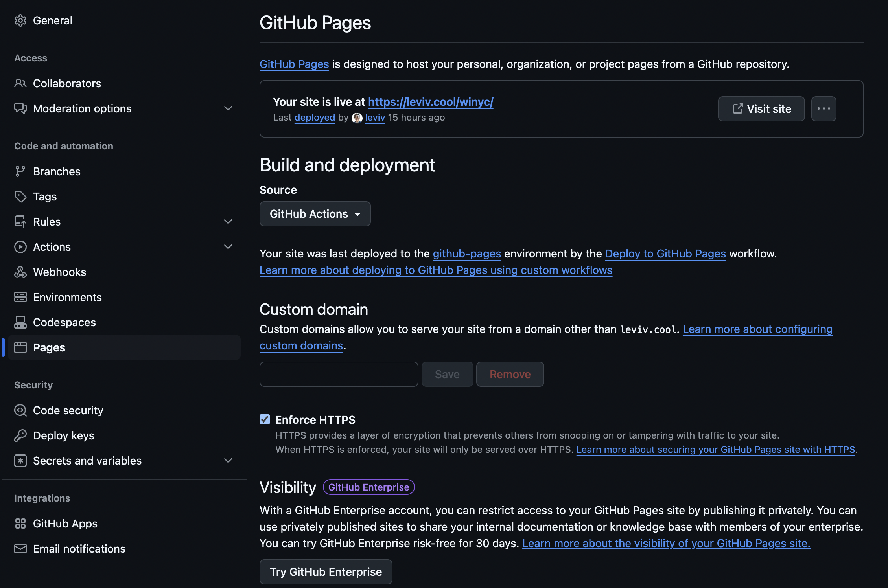
Task: Open the GitHub Actions source dropdown
Action: click(x=315, y=214)
